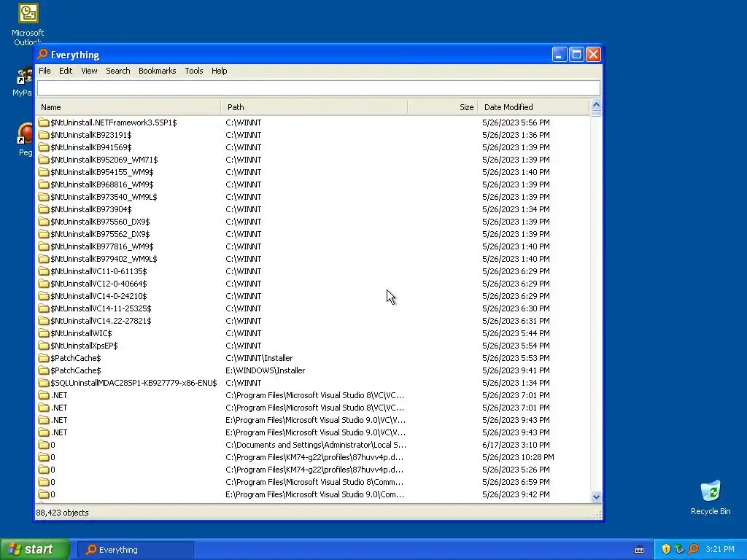The image size is (747, 560).
Task: Open the Windows start menu
Action: tap(34, 549)
